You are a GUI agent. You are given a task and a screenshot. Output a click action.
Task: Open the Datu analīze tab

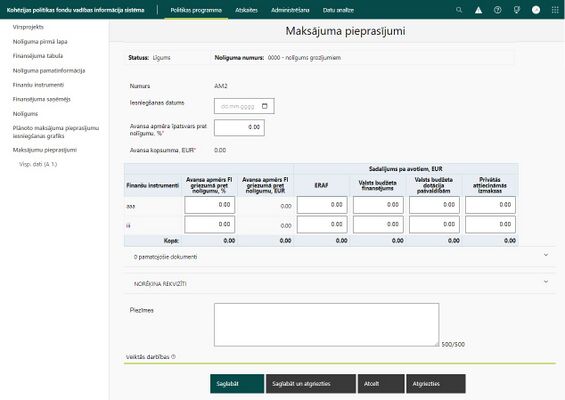[338, 10]
